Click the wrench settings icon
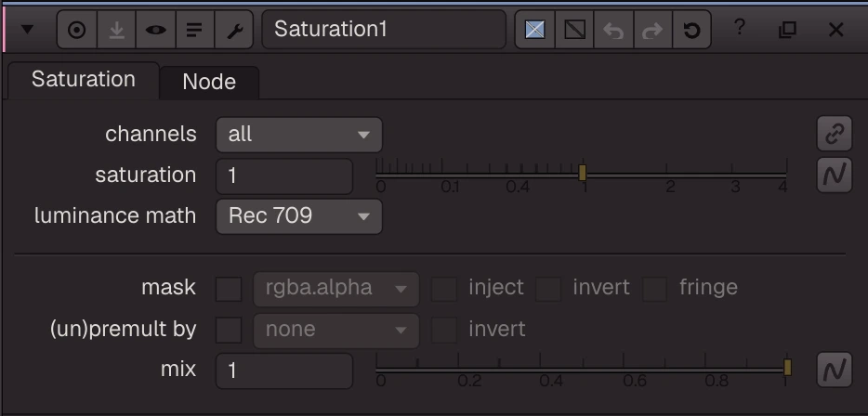Image resolution: width=868 pixels, height=416 pixels. tap(233, 30)
